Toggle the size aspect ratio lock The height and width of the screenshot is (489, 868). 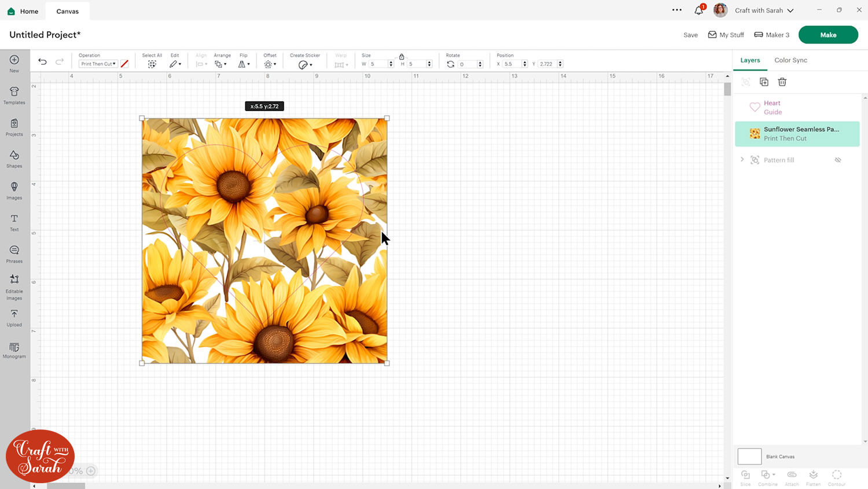click(402, 57)
